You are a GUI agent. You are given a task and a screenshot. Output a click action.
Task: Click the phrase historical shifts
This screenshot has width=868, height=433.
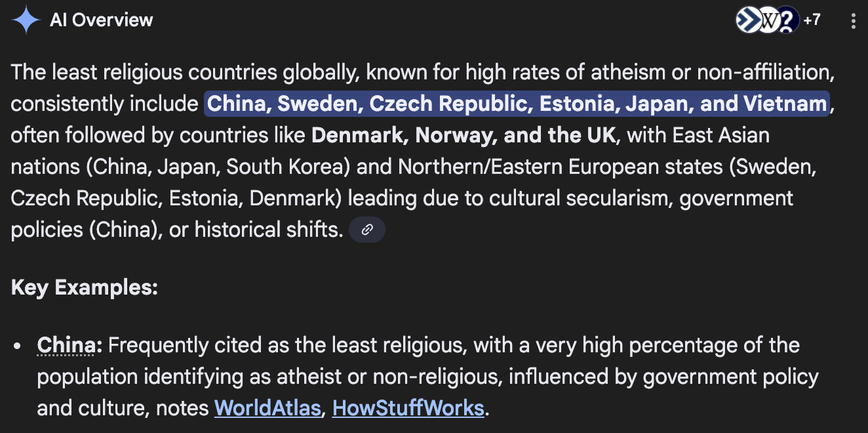click(x=268, y=230)
